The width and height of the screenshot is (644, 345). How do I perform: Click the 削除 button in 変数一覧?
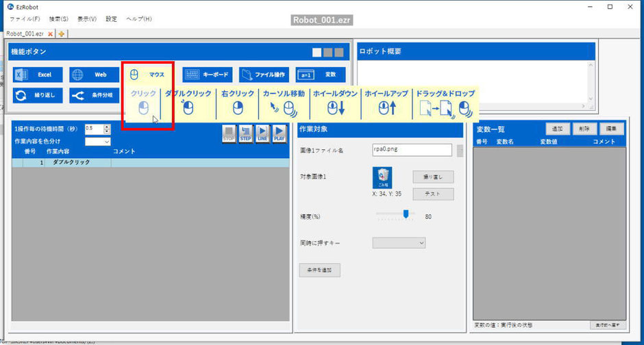coord(584,129)
